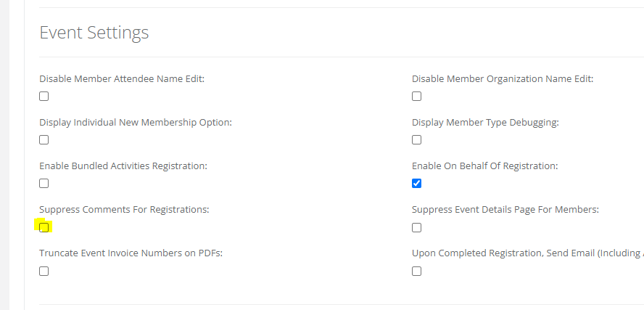Viewport: 644px width, 310px height.
Task: Click the Disable Member Organization Name Edit label
Action: point(503,79)
